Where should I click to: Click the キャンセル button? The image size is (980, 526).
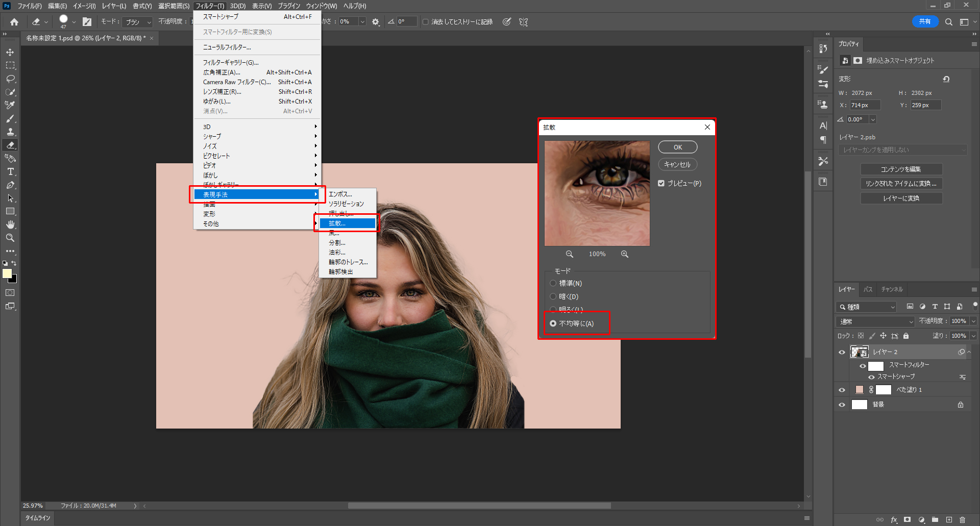coord(677,164)
